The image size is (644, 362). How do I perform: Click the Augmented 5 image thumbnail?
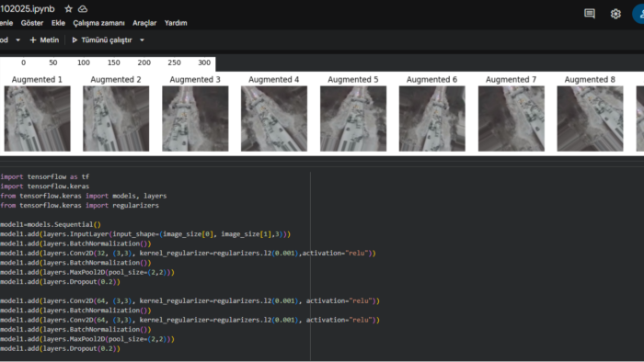click(353, 119)
